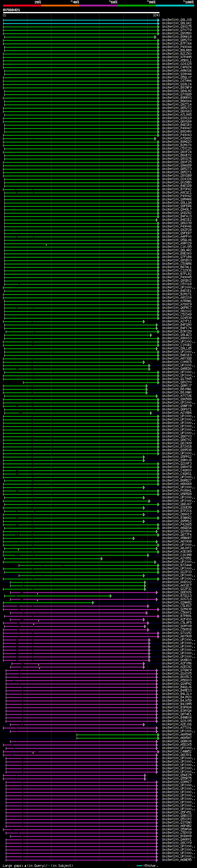Select UniRef100_Q9LWZ3 label
Screen dimensions: 197x868
(177, 335)
